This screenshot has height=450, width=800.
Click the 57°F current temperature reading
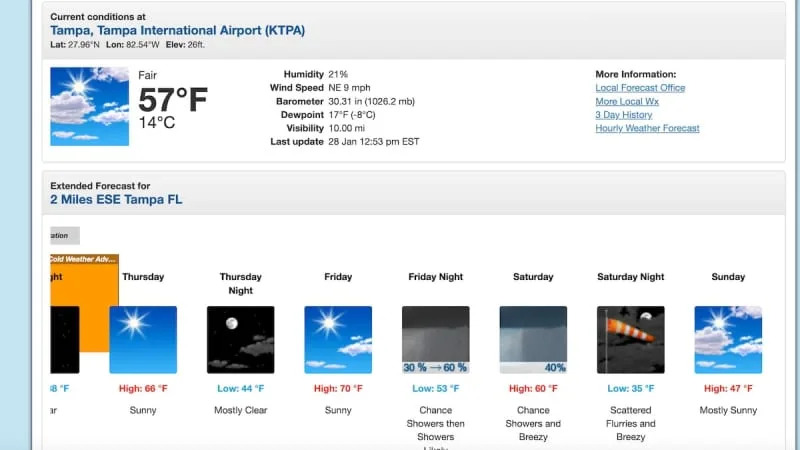tap(173, 100)
